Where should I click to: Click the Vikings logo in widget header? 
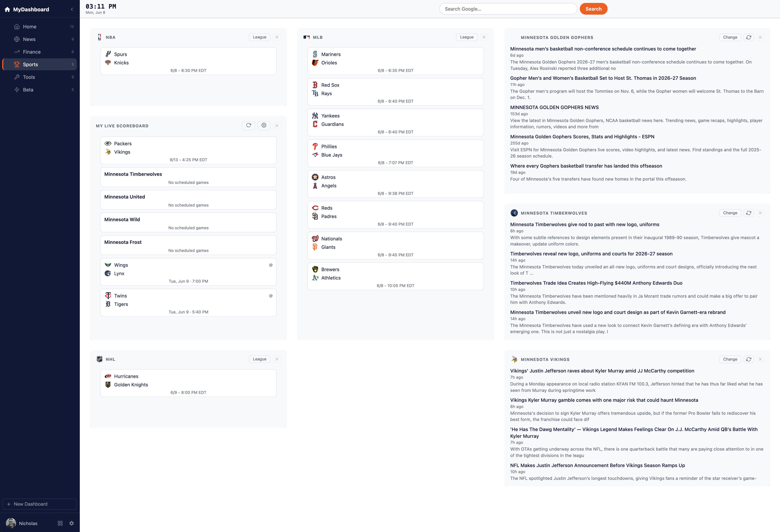tap(514, 359)
